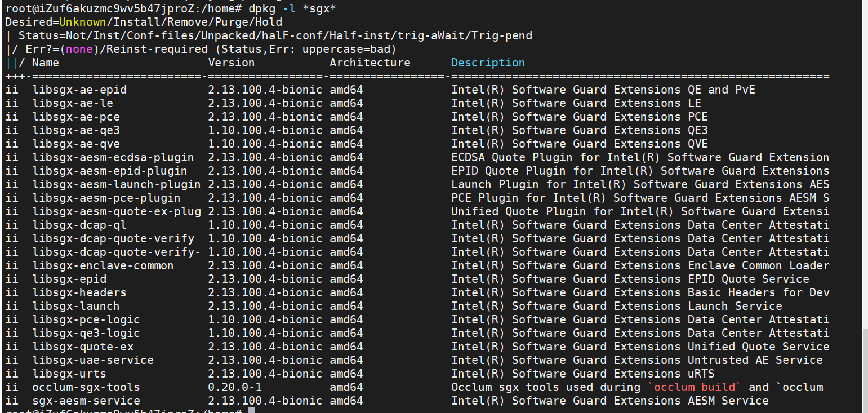Viewport: 868px width, 413px height.
Task: Click the Architecture column header
Action: [370, 63]
